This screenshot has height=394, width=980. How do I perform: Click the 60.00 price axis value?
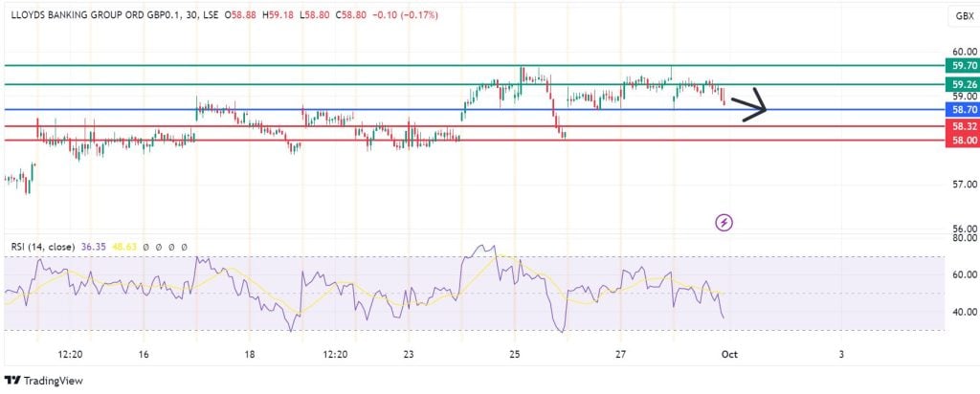tap(965, 53)
